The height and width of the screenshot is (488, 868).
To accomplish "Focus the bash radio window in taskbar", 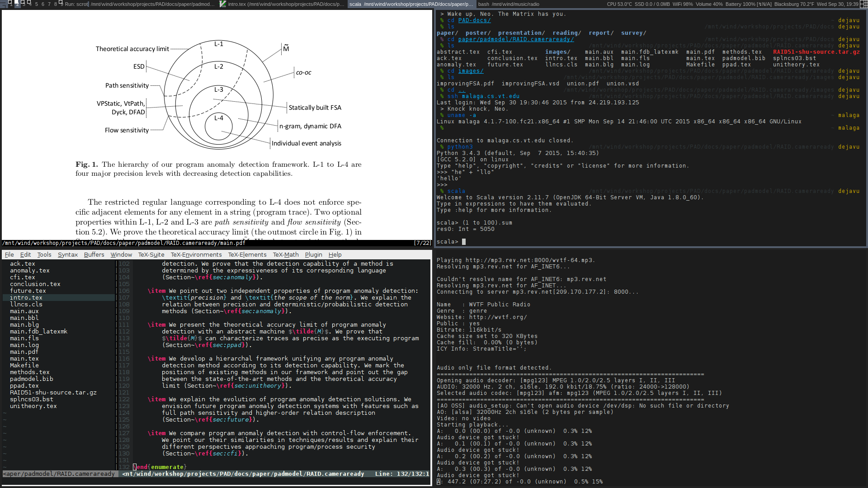I will click(509, 4).
